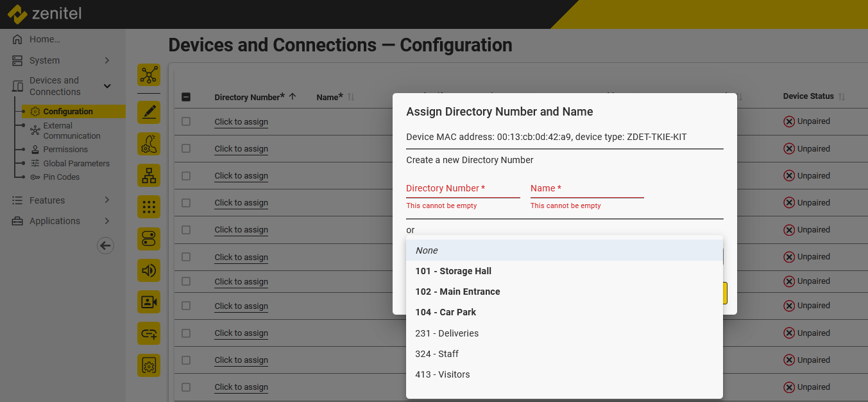
Task: Click the video camera toolbar icon
Action: tap(149, 302)
